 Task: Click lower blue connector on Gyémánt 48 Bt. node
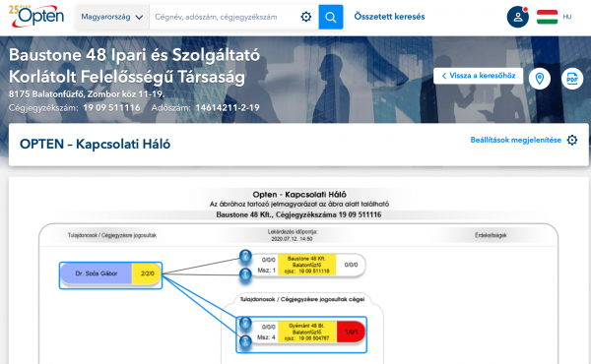tap(245, 341)
